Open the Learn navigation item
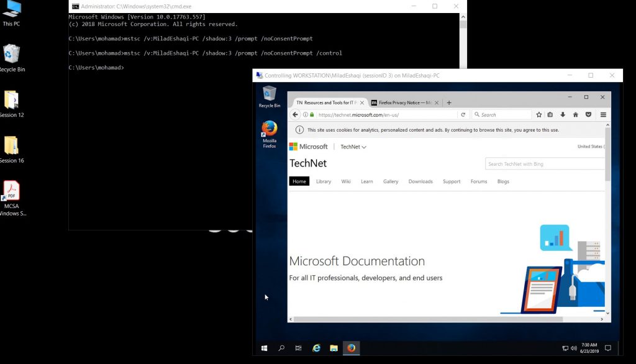 click(x=366, y=181)
